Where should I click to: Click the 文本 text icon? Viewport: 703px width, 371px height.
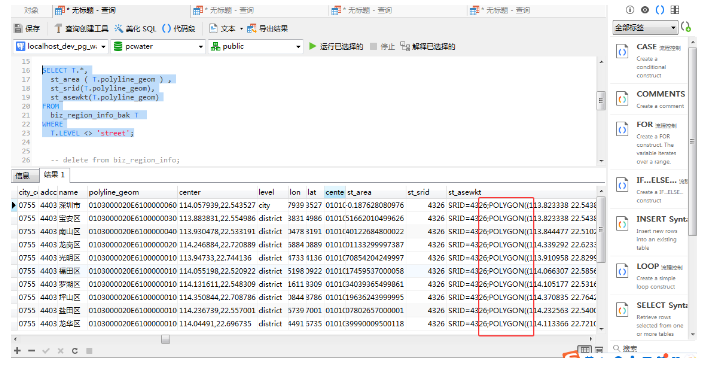213,28
